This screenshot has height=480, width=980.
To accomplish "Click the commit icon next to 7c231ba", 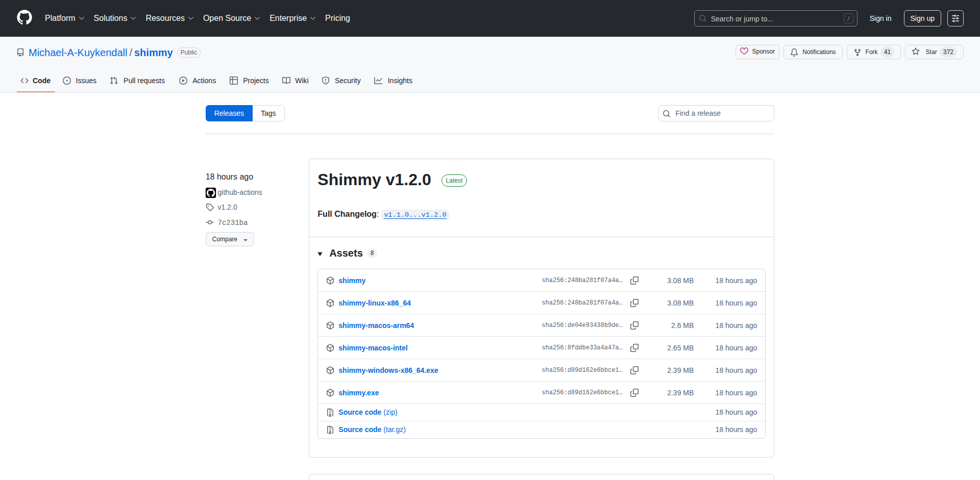I will (210, 222).
